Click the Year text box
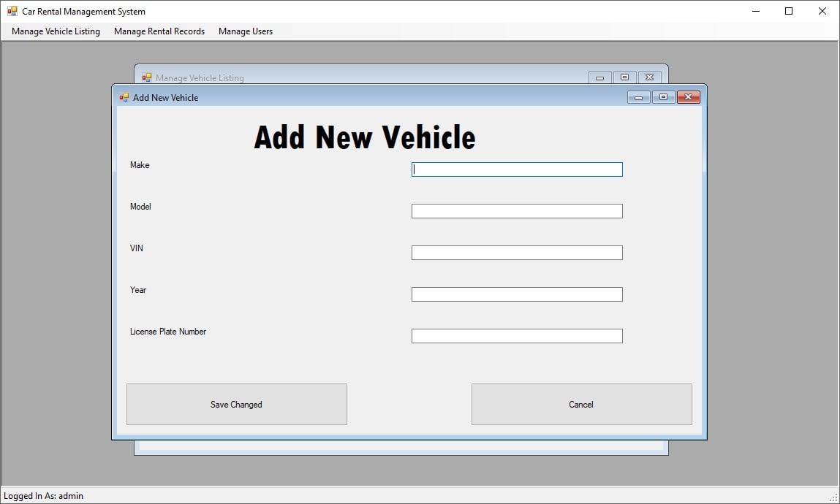The height and width of the screenshot is (504, 840). point(517,294)
